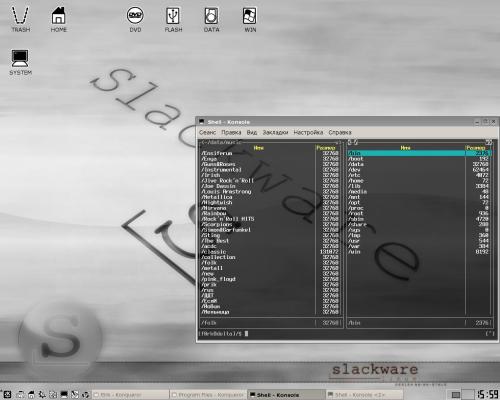Select the /Irish directory row
Viewport: 500px width, 400px height.
pyautogui.click(x=270, y=175)
